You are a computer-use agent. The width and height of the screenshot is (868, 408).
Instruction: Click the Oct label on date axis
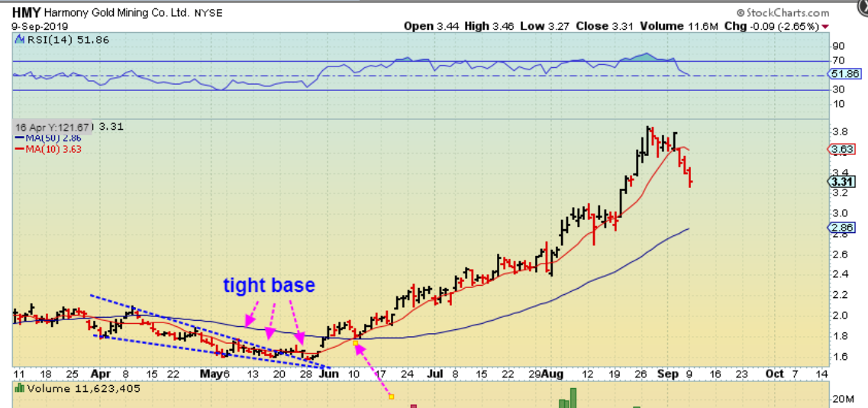click(x=774, y=374)
